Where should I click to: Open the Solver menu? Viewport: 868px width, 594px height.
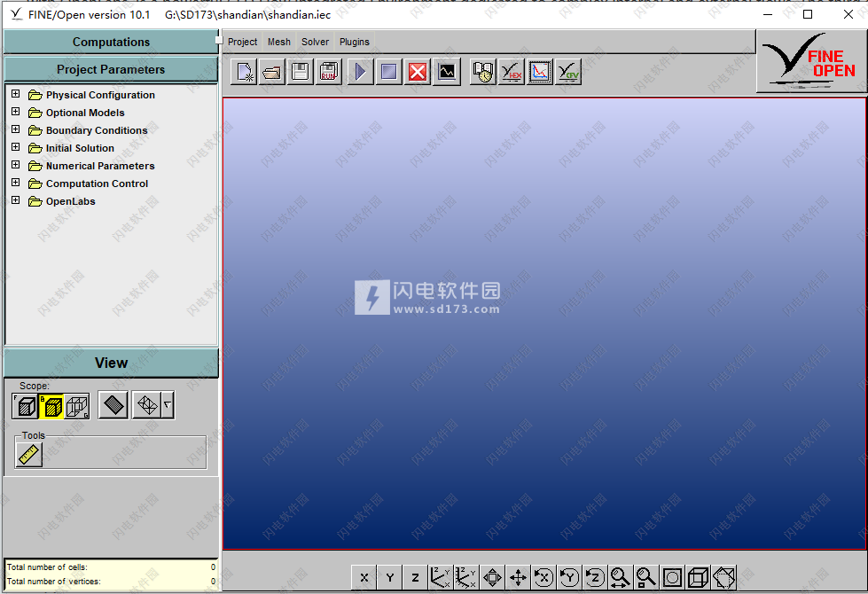tap(315, 42)
